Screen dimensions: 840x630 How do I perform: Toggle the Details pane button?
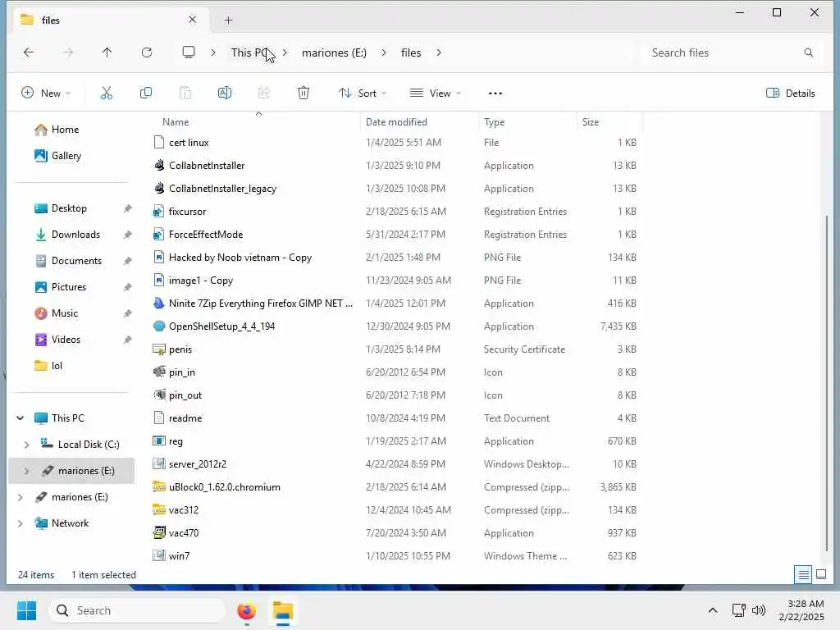point(791,94)
